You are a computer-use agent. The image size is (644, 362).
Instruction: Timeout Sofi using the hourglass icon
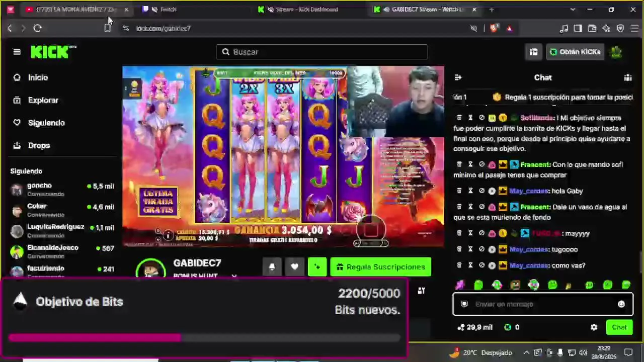tap(470, 118)
